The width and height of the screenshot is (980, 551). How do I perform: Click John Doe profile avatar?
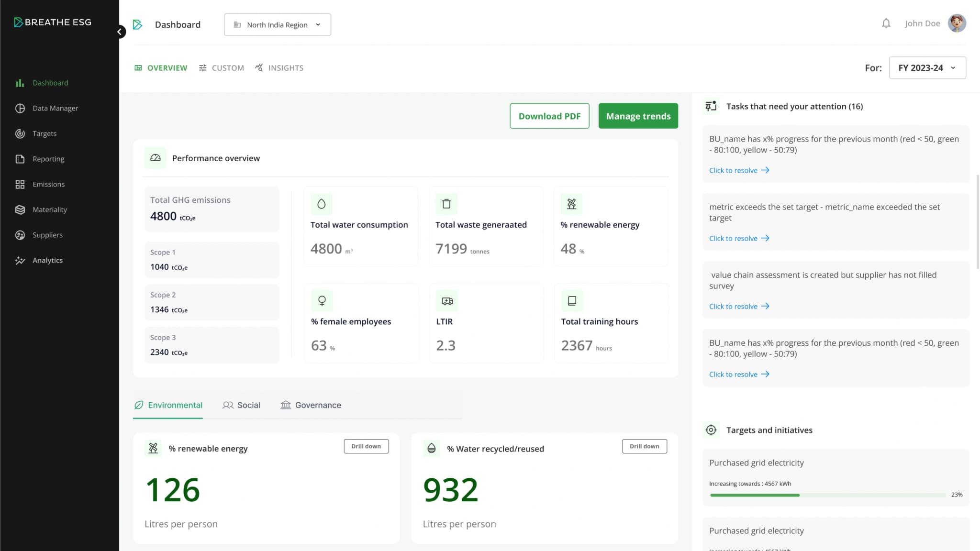coord(957,23)
